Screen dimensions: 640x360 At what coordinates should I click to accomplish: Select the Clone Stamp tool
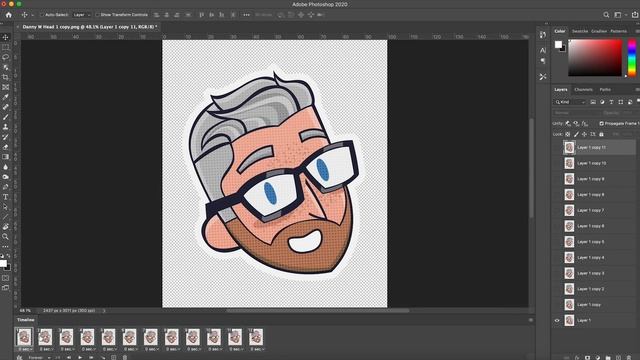(5, 127)
